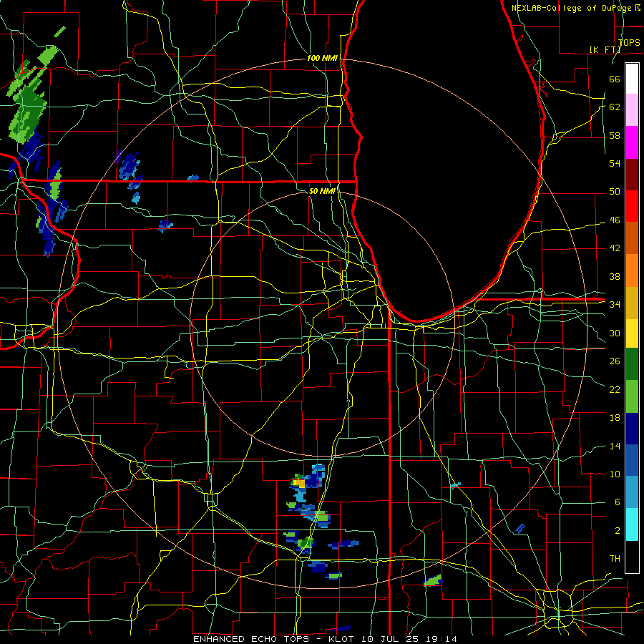
Task: Click the legend value "46"
Action: [x=615, y=220]
